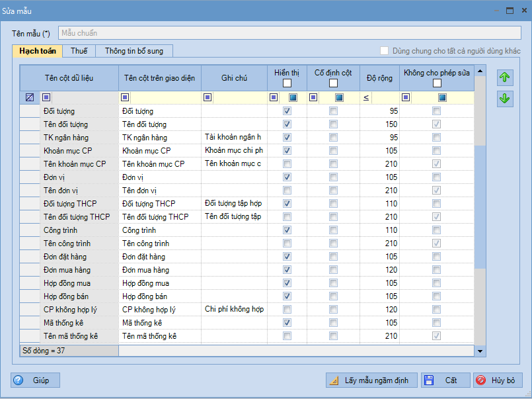532x399 pixels.
Task: Check Hiển thị for Tên khoản mục CP row
Action: (x=287, y=163)
